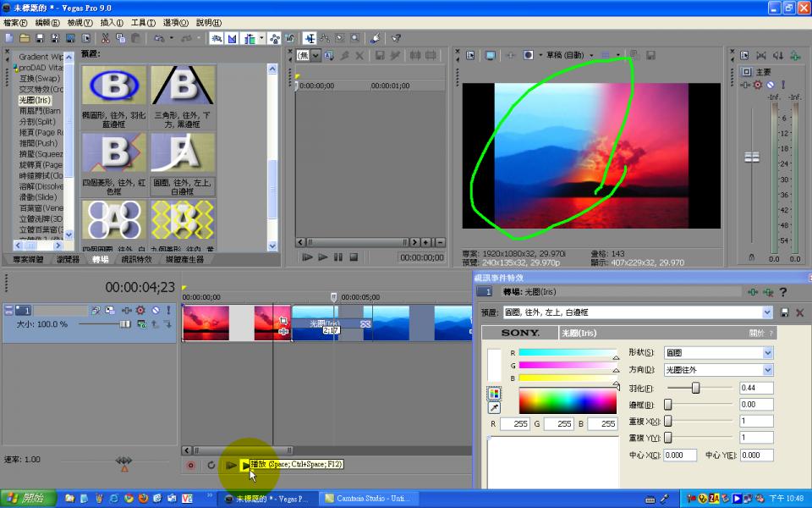Switch to the 媒體產生器 tab
Image resolution: width=812 pixels, height=508 pixels.
[184, 259]
